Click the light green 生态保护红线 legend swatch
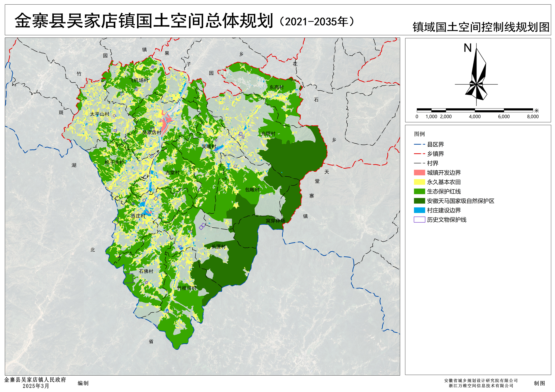Viewport: 555px width, 392px height. 419,191
